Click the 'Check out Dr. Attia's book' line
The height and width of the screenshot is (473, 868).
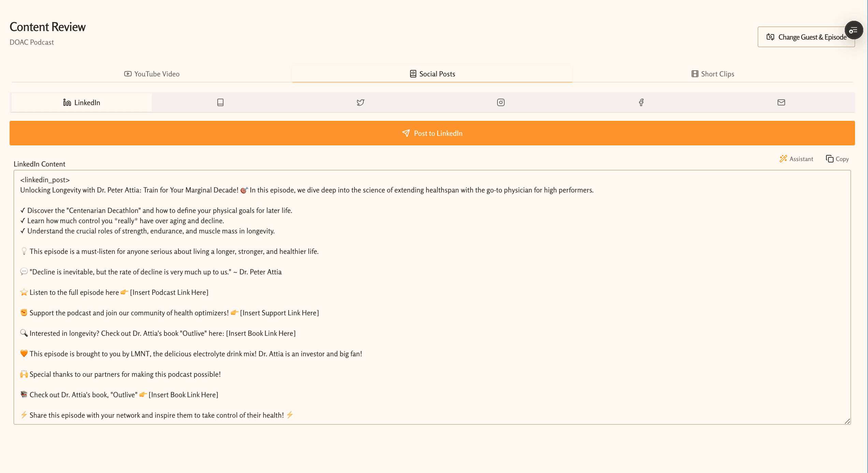[119, 395]
